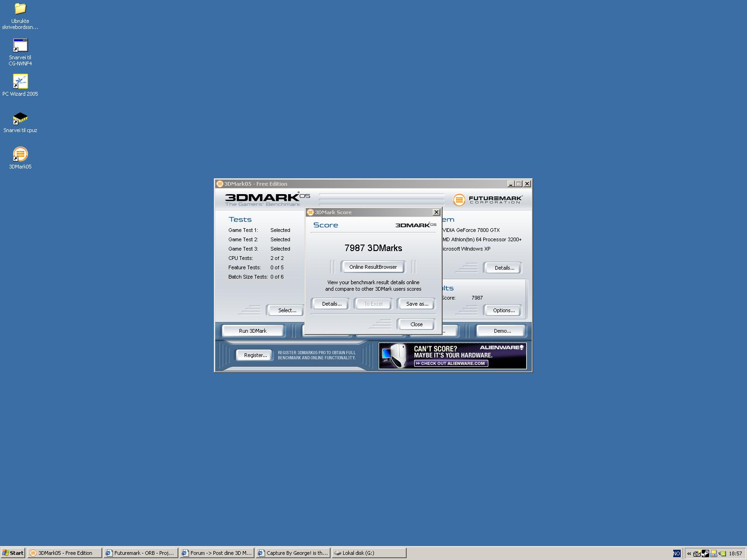Click the 3DMark Score dialog title icon
Screen dimensions: 747x560
pyautogui.click(x=310, y=212)
